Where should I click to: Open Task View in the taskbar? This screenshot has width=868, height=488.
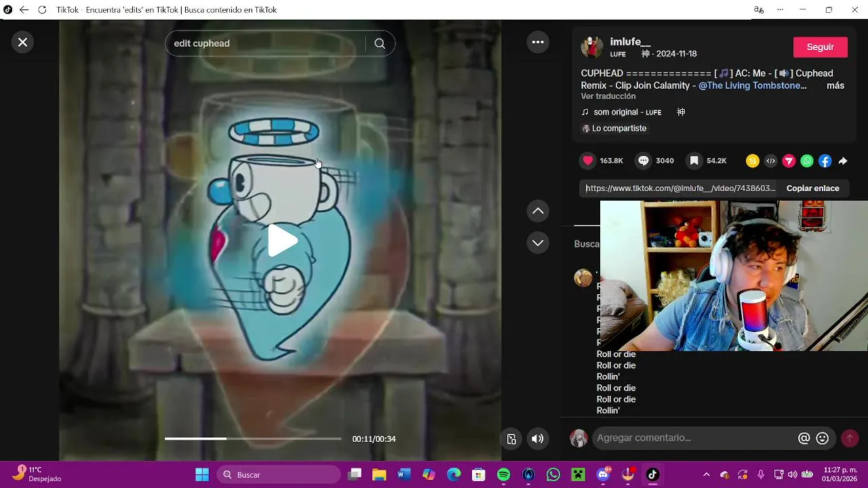click(355, 474)
